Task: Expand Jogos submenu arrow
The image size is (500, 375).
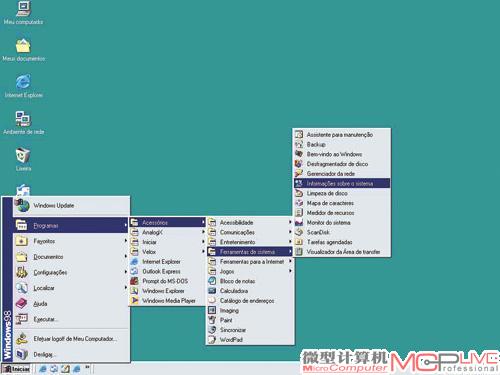Action: [290, 271]
